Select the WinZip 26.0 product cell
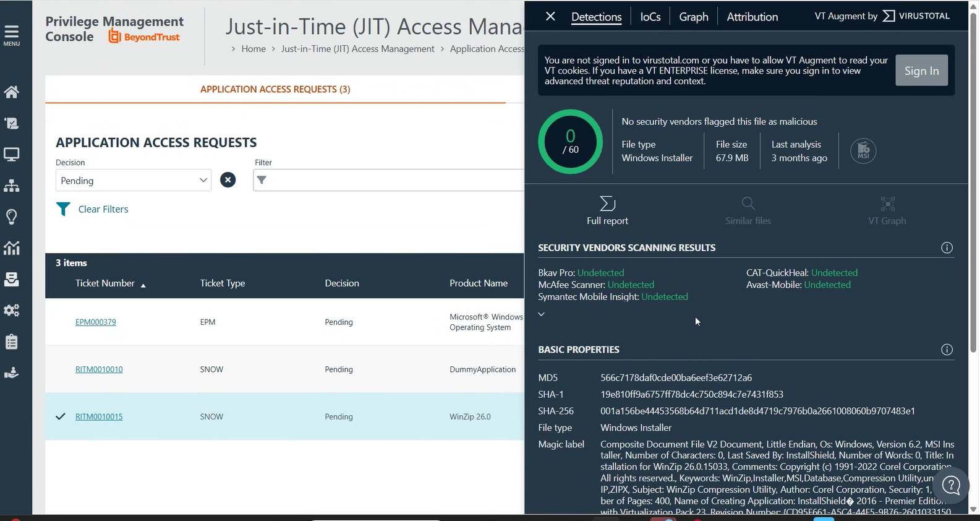This screenshot has width=980, height=521. pyautogui.click(x=470, y=416)
